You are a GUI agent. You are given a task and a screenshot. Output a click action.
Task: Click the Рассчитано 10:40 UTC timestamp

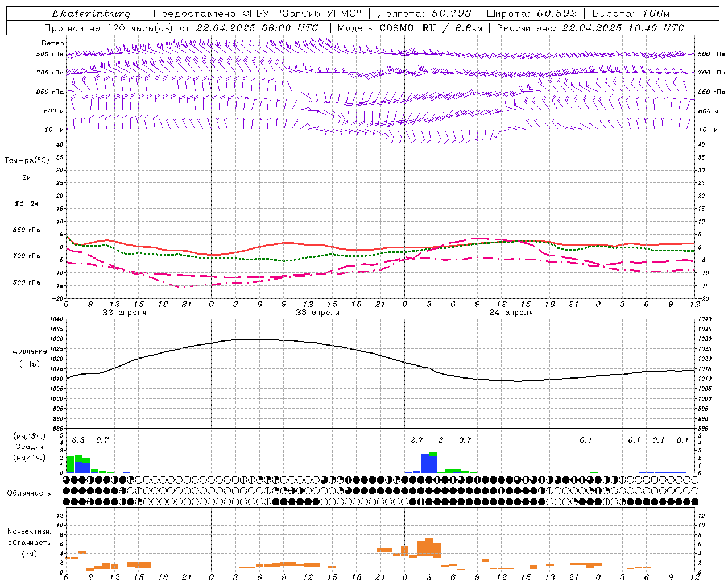tap(590, 28)
